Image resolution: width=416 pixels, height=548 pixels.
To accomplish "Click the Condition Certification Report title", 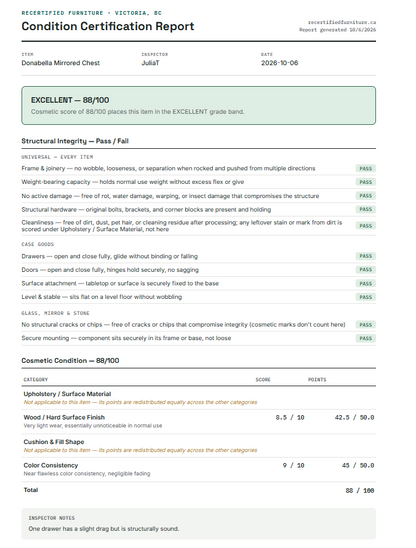I will click(108, 26).
